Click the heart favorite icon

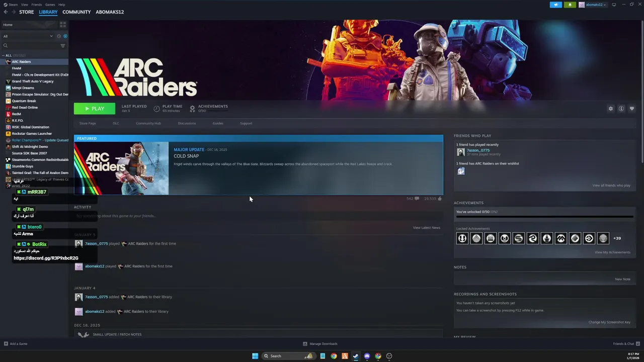pos(632,109)
